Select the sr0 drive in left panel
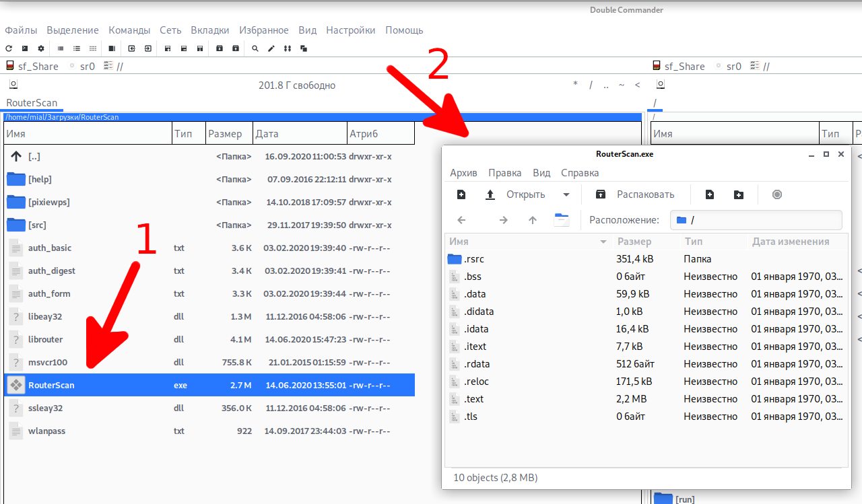862x504 pixels. [x=81, y=66]
